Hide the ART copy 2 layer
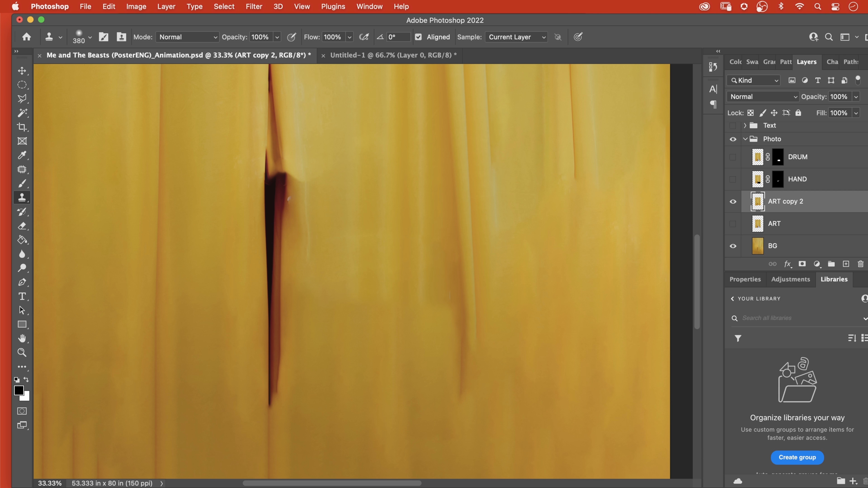This screenshot has width=868, height=488. click(x=733, y=201)
